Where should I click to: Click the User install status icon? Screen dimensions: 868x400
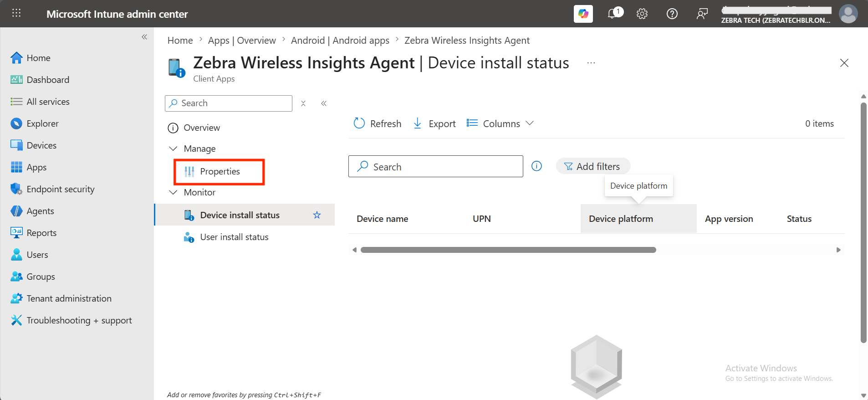click(189, 237)
